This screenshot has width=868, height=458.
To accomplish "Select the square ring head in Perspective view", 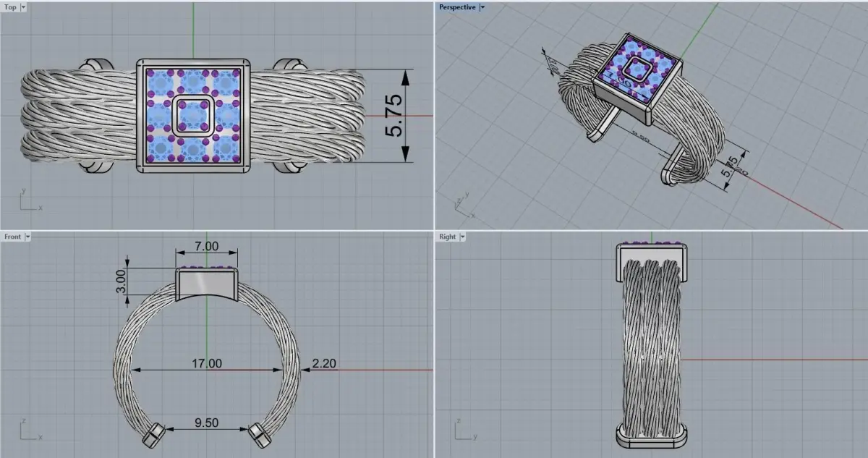I will (637, 78).
